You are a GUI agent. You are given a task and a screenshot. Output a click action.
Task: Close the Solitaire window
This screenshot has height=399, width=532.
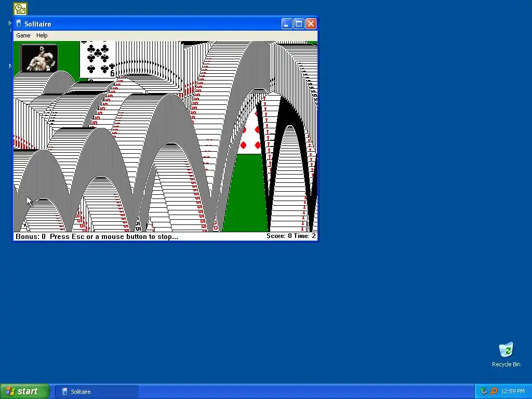311,24
